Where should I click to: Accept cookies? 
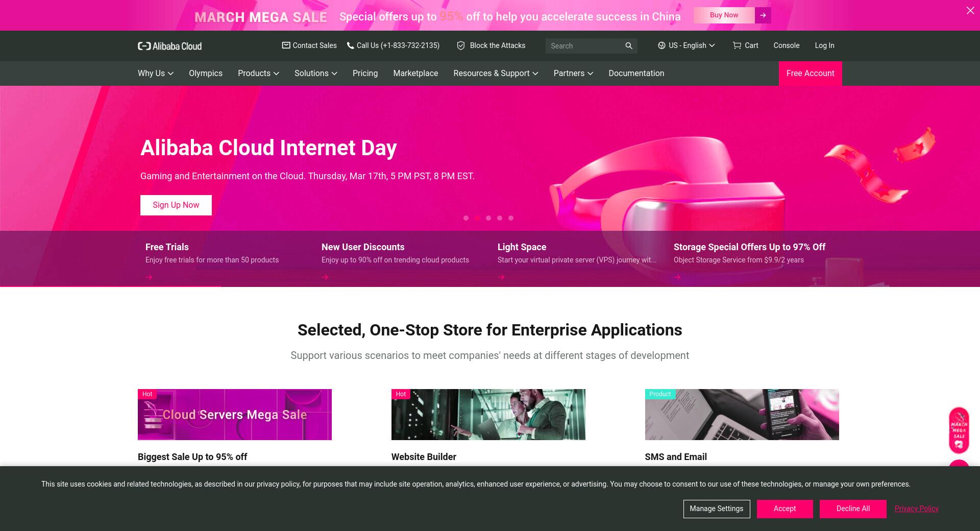click(x=785, y=509)
